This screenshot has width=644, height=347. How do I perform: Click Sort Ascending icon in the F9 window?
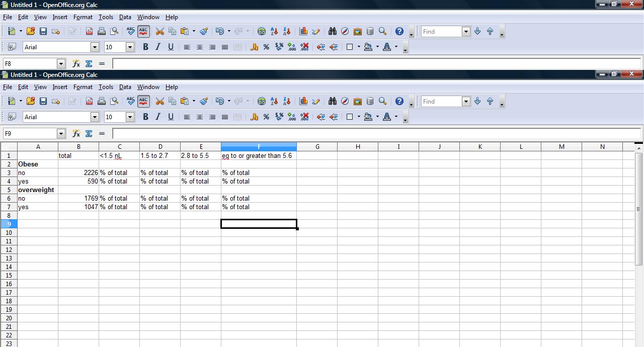(274, 101)
